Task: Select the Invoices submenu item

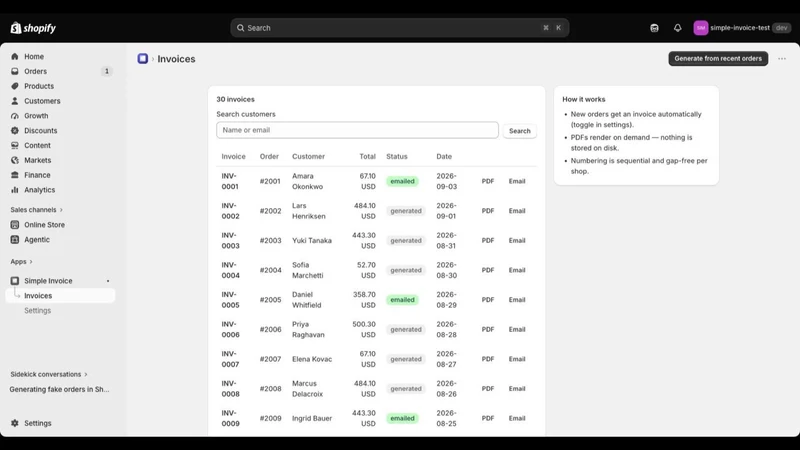Action: [x=60, y=295]
